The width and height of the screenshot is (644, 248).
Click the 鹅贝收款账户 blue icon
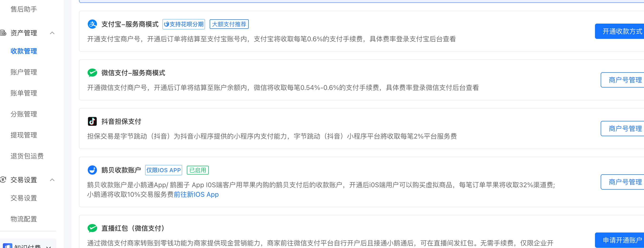92,170
